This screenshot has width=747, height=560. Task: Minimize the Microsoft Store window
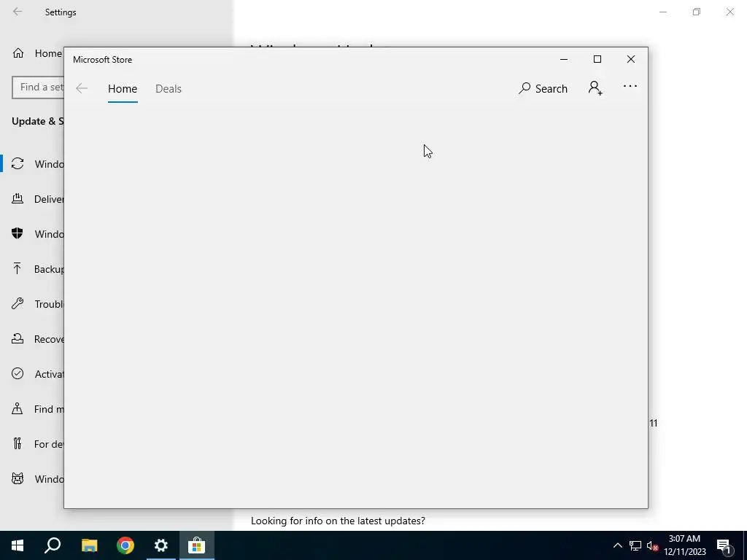point(564,59)
